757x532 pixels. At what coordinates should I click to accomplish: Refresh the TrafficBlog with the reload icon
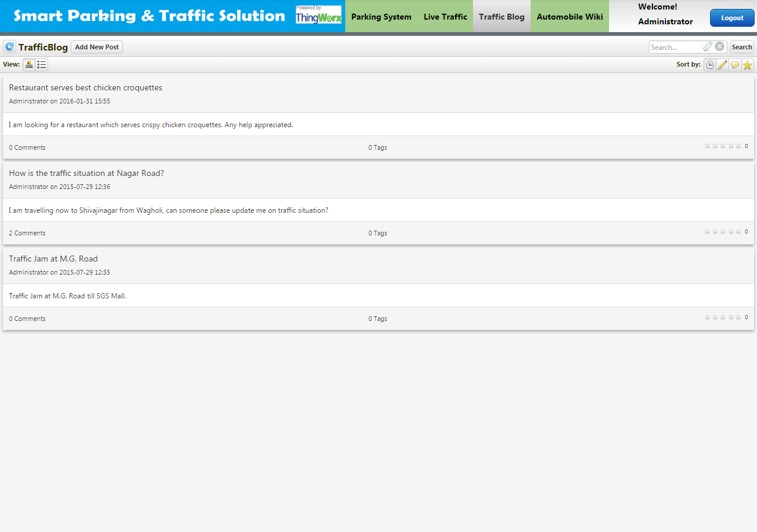10,47
